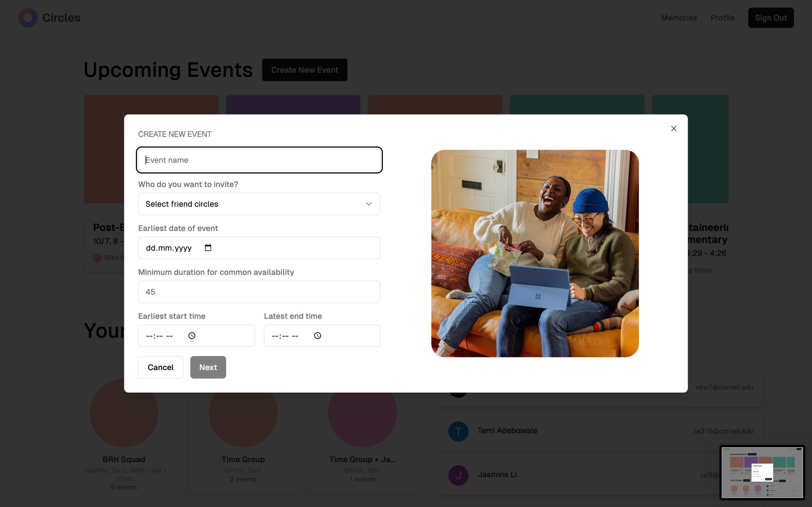
Task: Click the Next button
Action: tap(208, 367)
